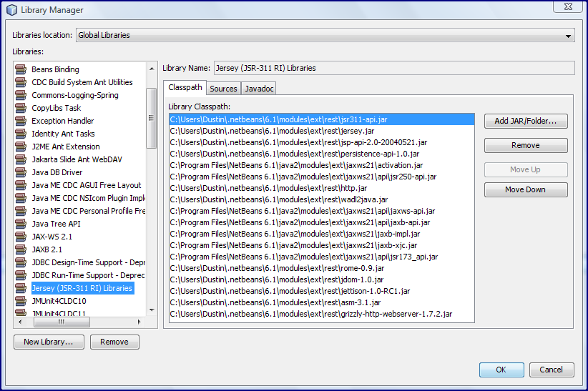Close the Library Manager dialog
This screenshot has width=588, height=391.
[568, 6]
